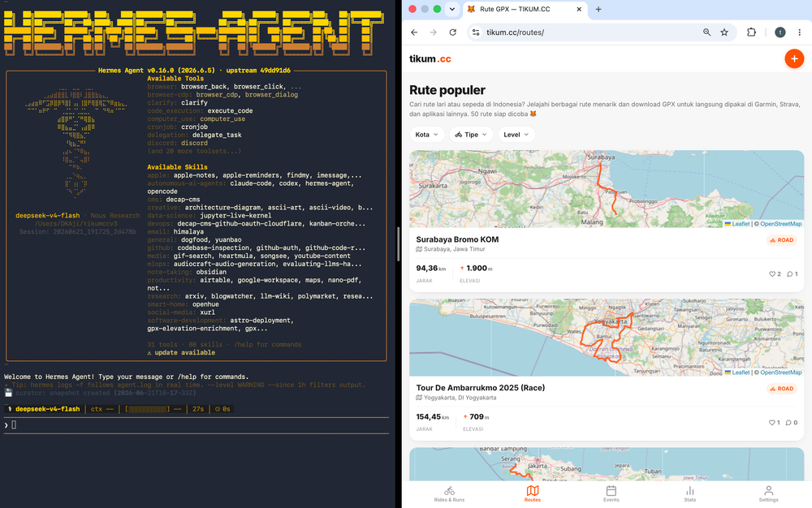Click 'Available Tools' heading in terminal
This screenshot has width=812, height=508.
175,79
